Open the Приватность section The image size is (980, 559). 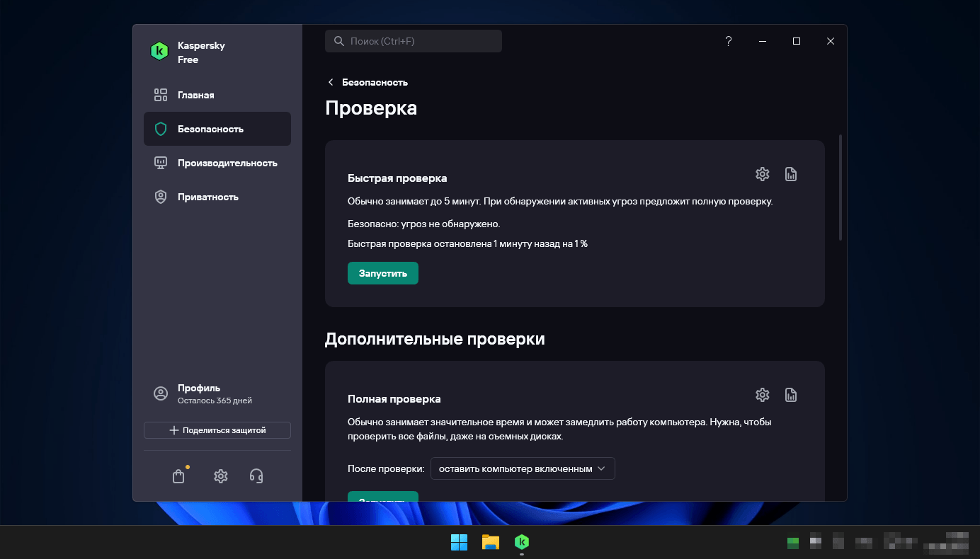[217, 197]
